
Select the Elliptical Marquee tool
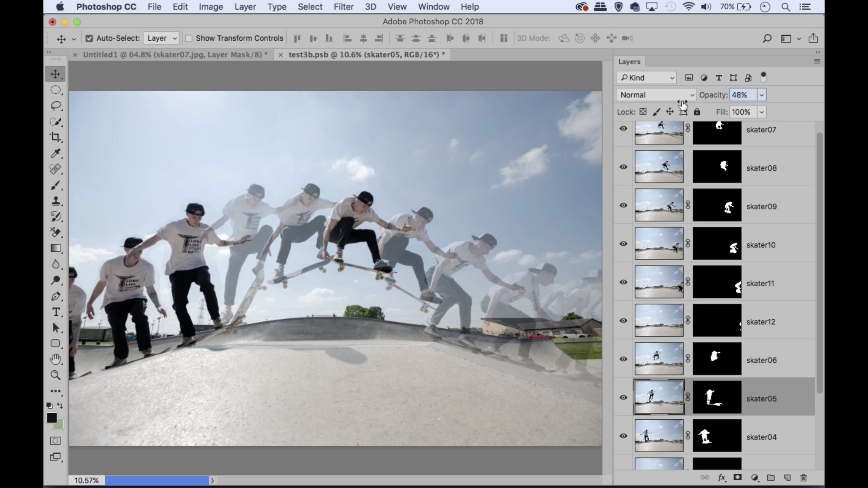55,90
